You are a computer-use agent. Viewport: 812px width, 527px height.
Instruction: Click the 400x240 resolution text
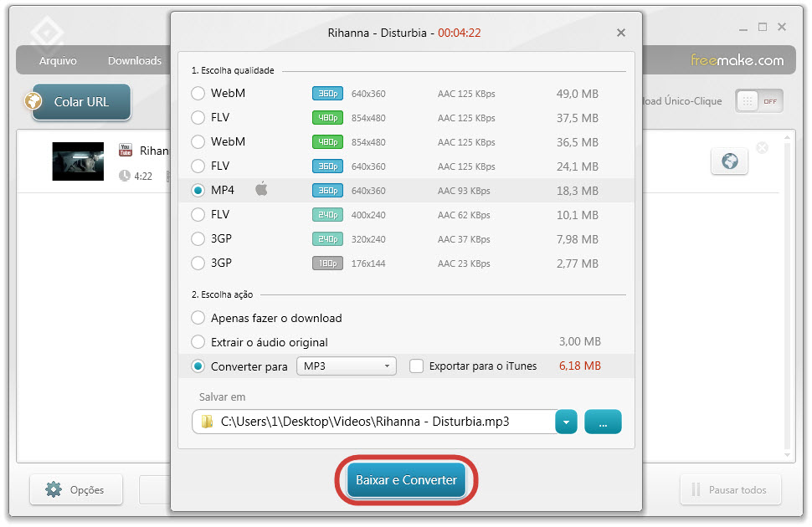click(368, 215)
